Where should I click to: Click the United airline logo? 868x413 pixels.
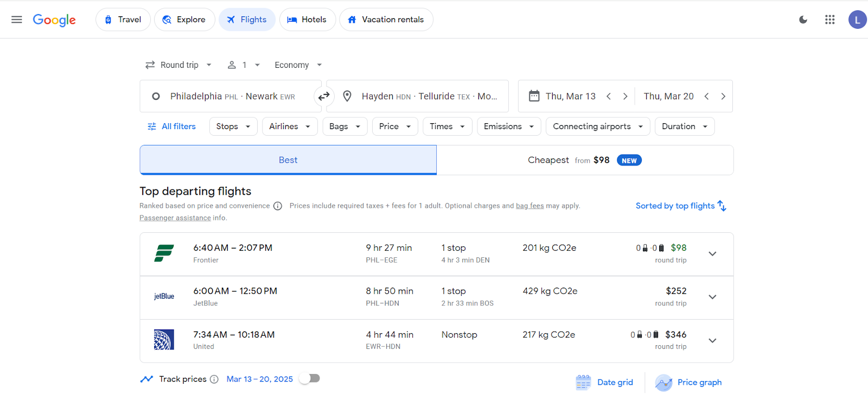click(x=164, y=340)
